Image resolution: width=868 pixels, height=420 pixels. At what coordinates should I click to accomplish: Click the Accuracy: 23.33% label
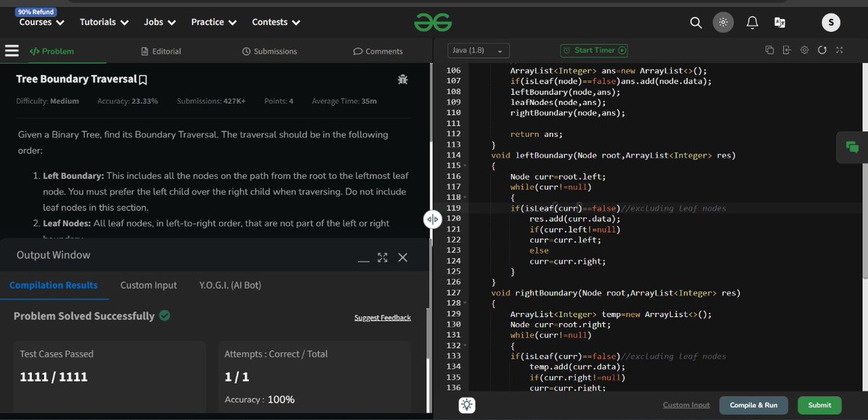128,101
